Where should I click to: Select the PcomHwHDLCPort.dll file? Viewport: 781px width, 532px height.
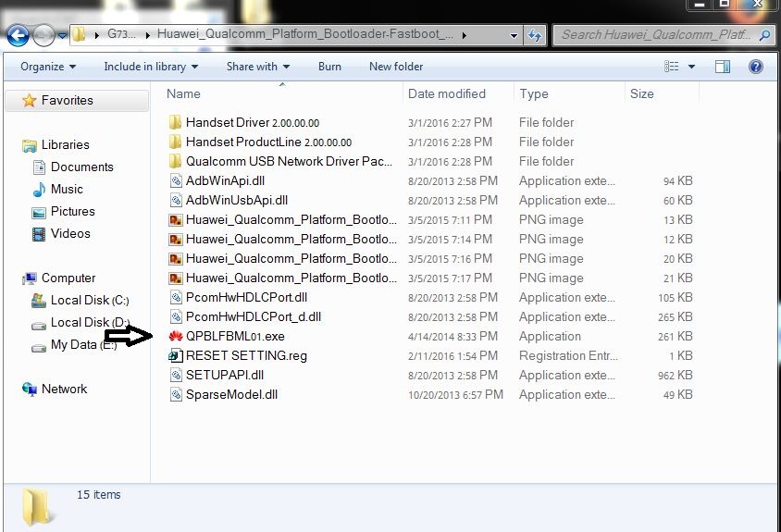(246, 297)
